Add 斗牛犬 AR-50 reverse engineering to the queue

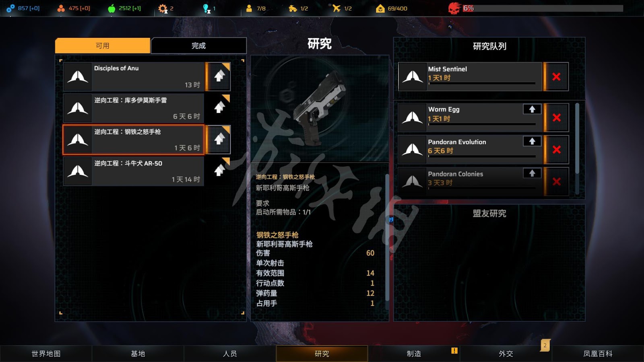(219, 171)
